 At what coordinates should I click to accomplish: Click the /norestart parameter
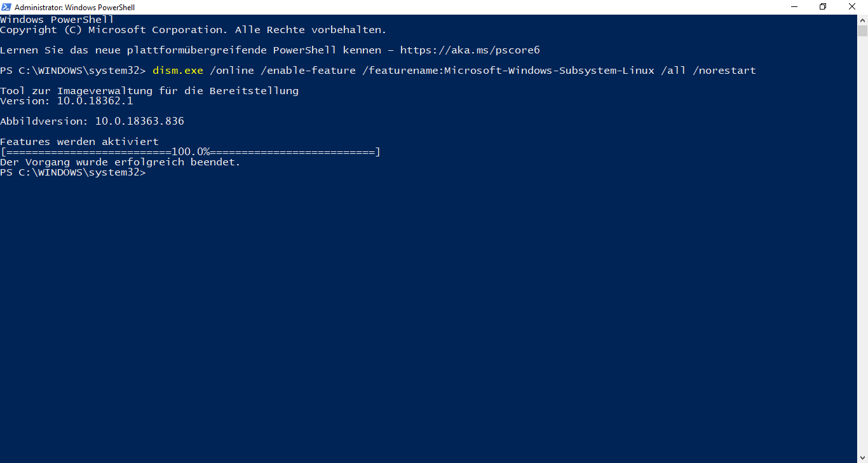coord(724,71)
